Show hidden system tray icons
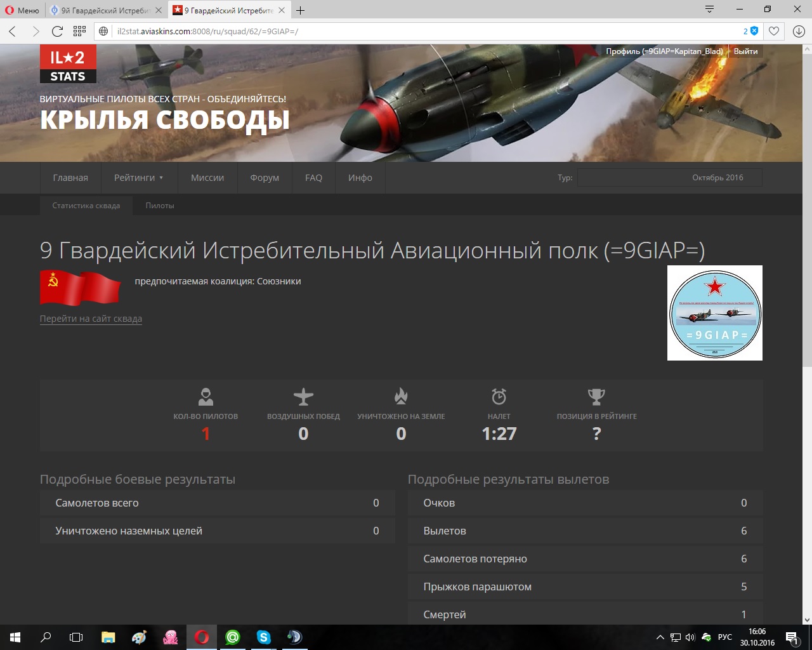This screenshot has width=812, height=650. tap(660, 637)
